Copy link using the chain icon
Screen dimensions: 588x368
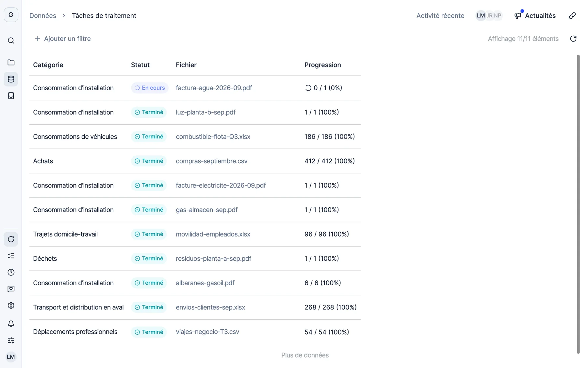[572, 16]
